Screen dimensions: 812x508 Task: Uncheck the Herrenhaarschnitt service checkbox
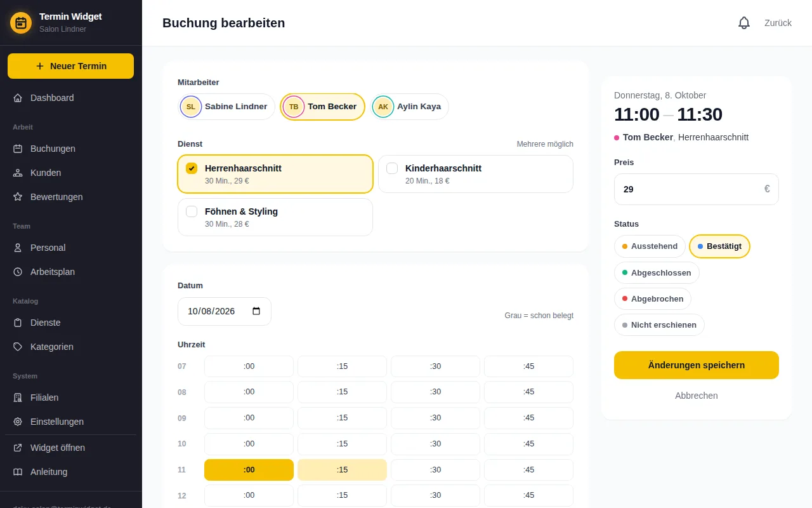tap(192, 168)
